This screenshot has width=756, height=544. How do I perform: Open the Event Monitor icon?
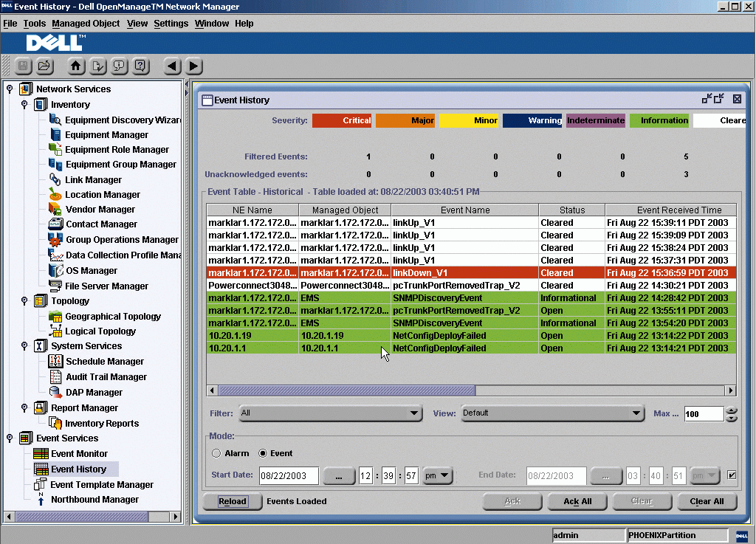click(41, 453)
